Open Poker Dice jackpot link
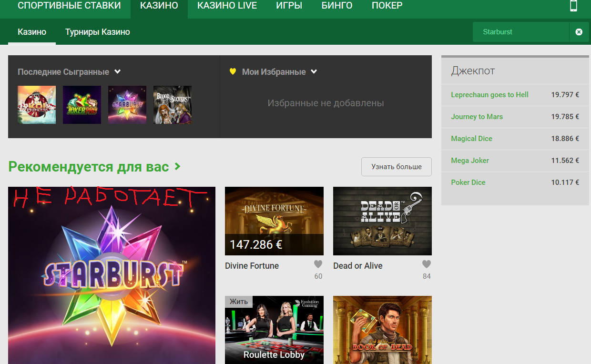Image resolution: width=591 pixels, height=364 pixels. [468, 182]
